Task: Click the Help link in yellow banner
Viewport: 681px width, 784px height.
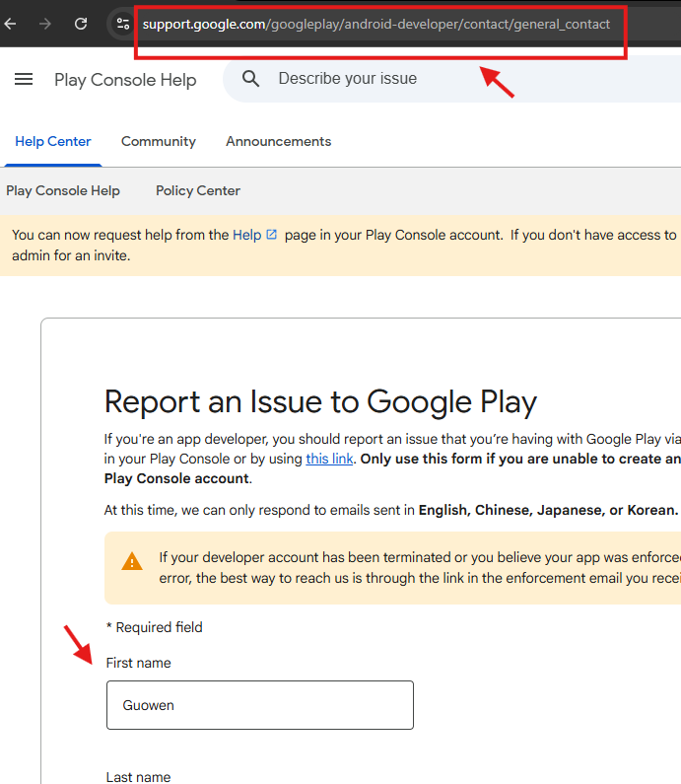Action: 246,235
